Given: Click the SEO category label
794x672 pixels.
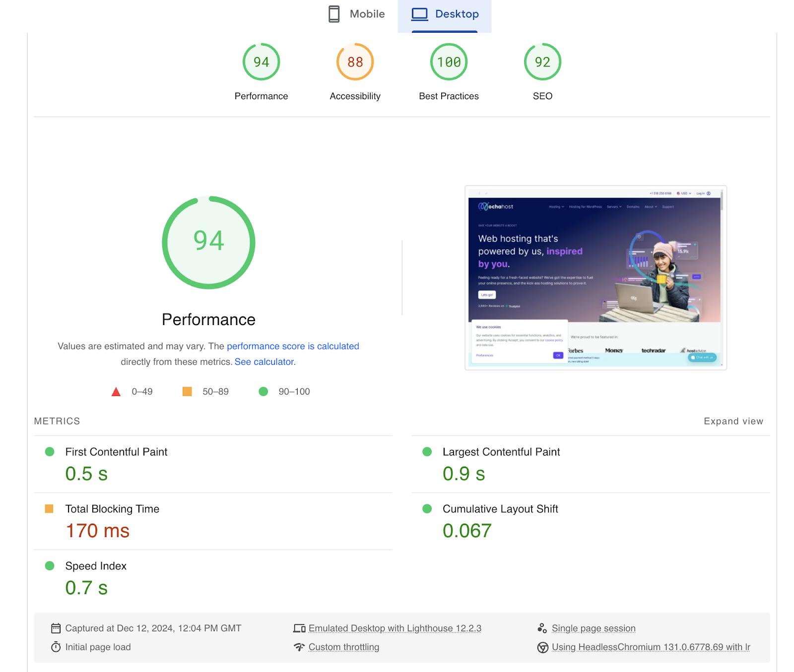Looking at the screenshot, I should 542,96.
